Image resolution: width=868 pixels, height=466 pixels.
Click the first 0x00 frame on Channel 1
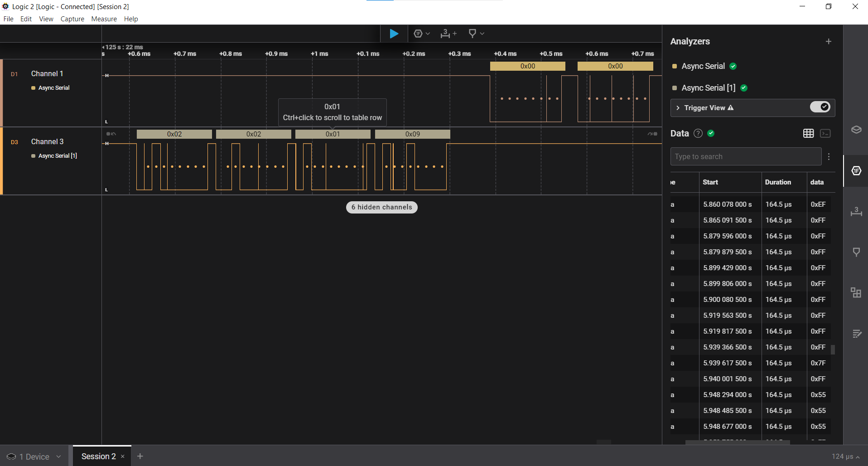click(x=528, y=66)
